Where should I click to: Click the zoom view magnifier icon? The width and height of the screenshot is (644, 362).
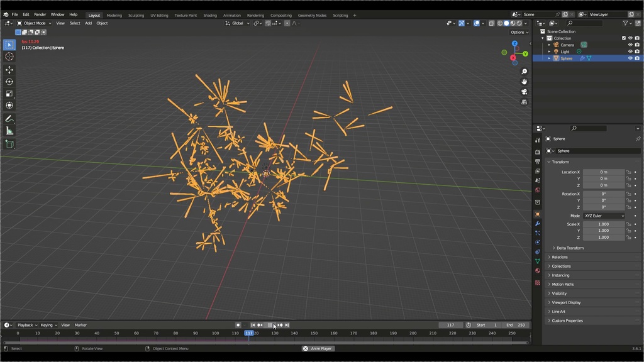(524, 72)
